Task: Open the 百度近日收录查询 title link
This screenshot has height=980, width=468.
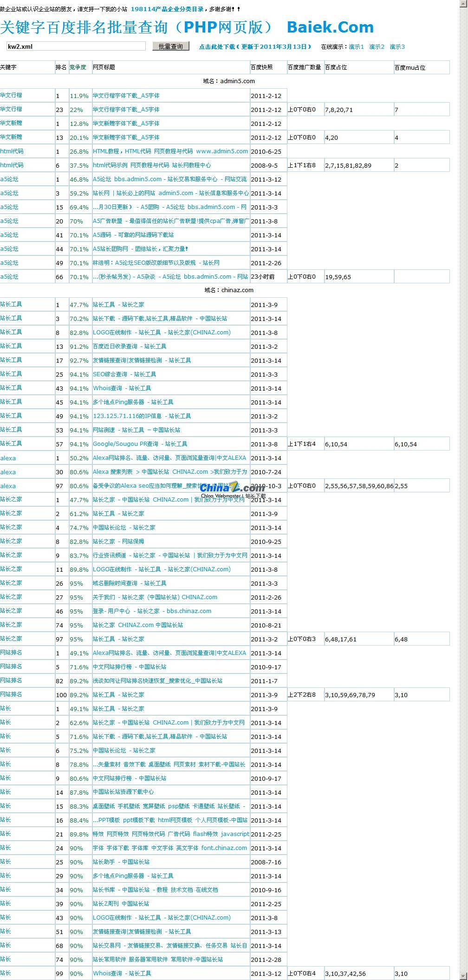Action: 130,346
